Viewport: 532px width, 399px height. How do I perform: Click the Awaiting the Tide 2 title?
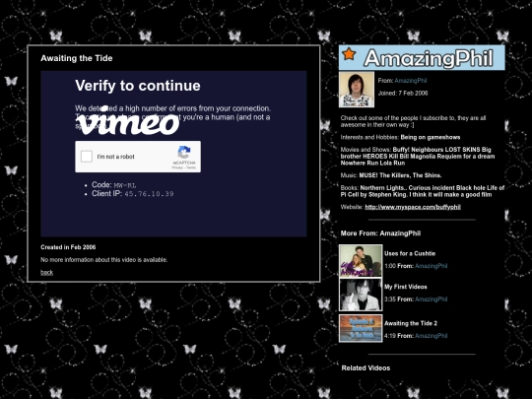click(x=411, y=323)
